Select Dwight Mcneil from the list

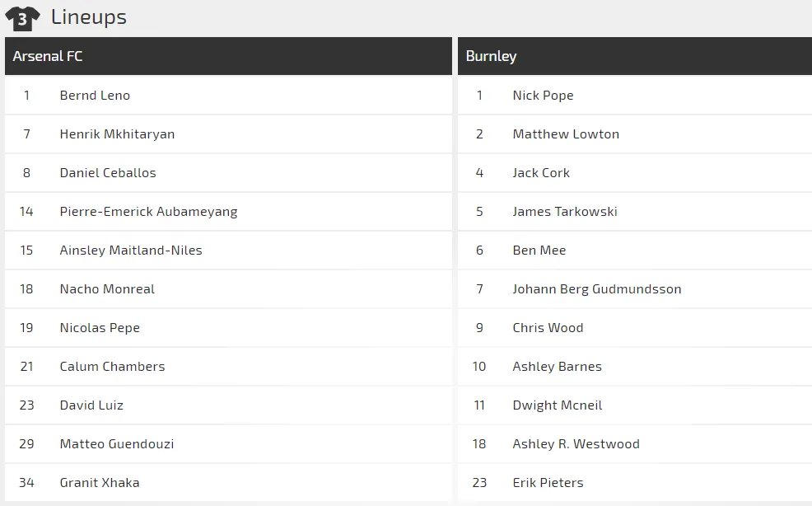click(558, 405)
